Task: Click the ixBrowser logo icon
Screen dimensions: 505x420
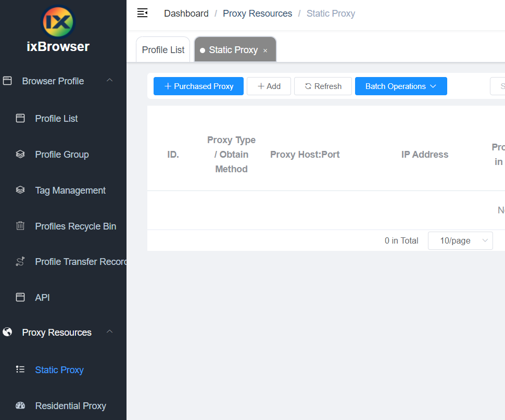Action: [x=58, y=22]
